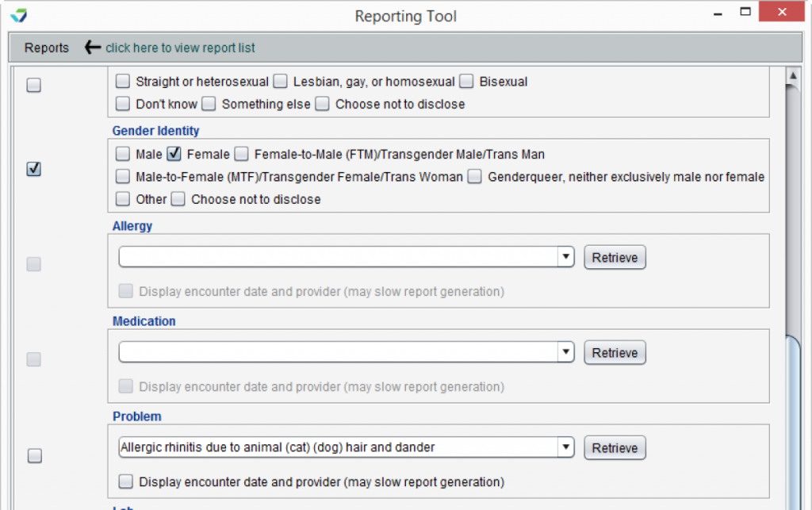Click the application logo in the title bar

[19, 15]
